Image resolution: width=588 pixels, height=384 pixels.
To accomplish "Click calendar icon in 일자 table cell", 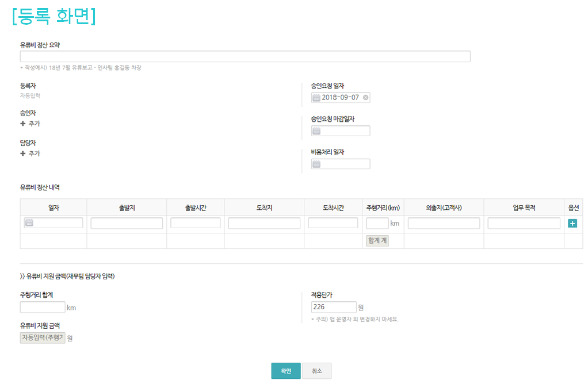I will point(30,223).
